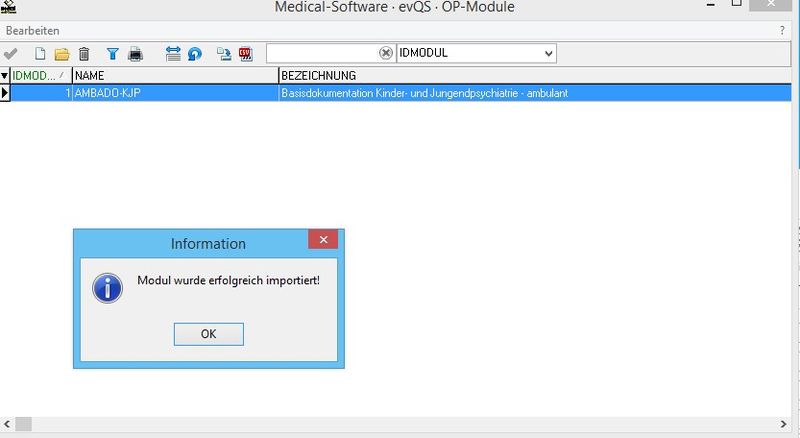Screen dimensions: 800x438
Task: Click the grey checkmark confirm icon
Action: (10, 54)
